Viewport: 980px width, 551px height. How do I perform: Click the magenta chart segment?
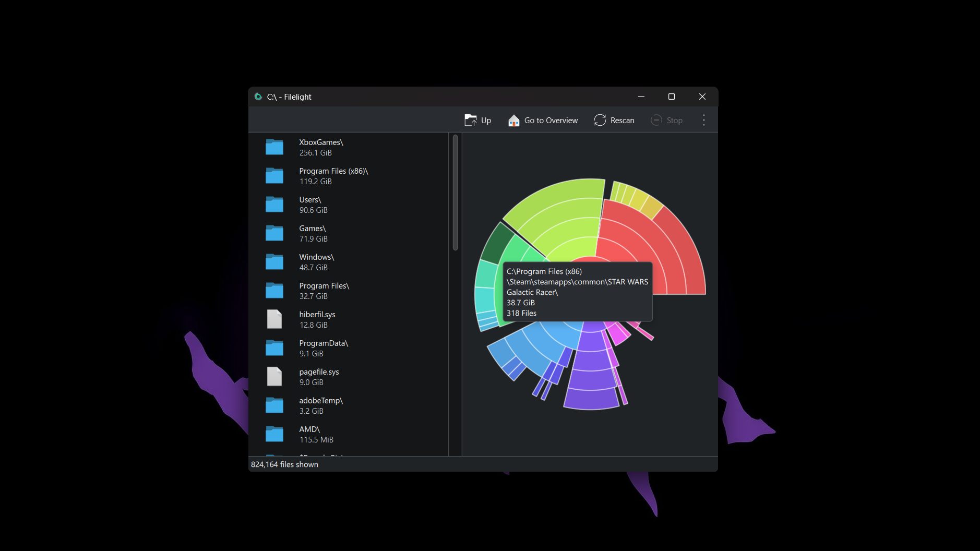(619, 334)
